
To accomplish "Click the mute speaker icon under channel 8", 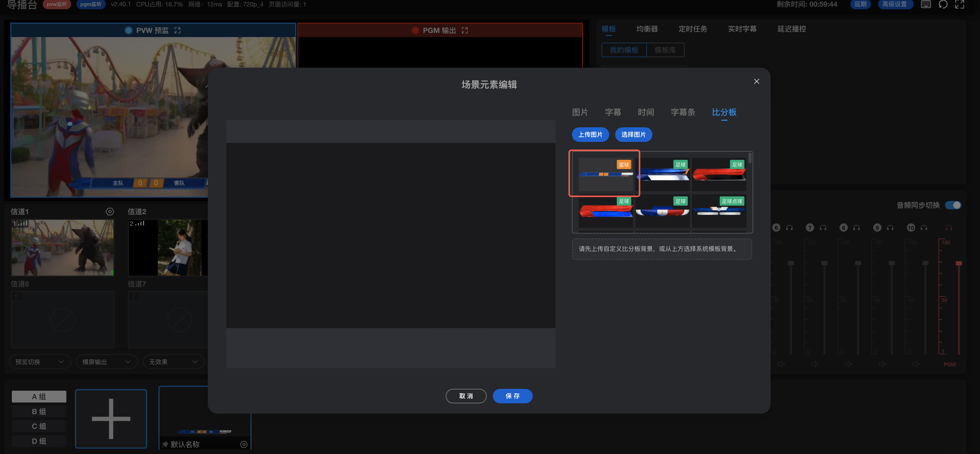I will [x=849, y=364].
